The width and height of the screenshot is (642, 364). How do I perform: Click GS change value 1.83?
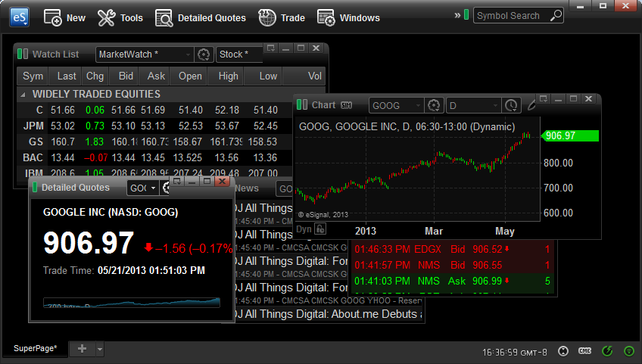point(95,142)
